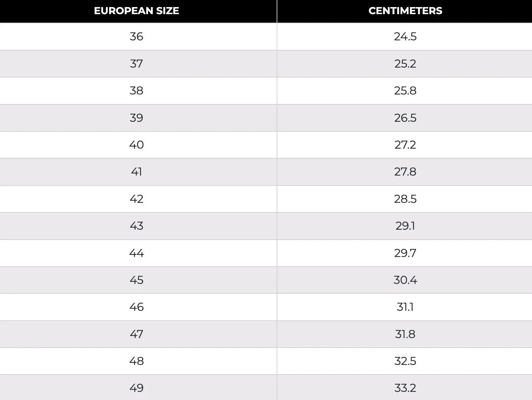Select European size 49 cell
532x400 pixels.
136,388
